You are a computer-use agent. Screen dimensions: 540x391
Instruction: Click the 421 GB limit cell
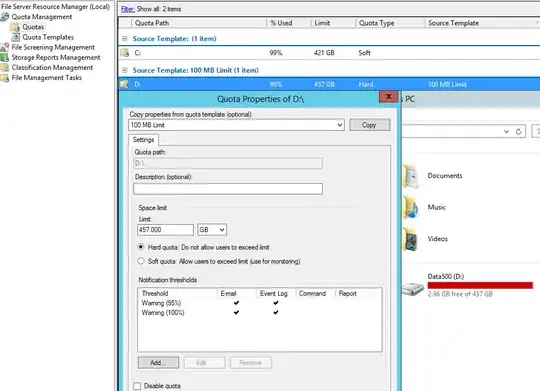324,53
